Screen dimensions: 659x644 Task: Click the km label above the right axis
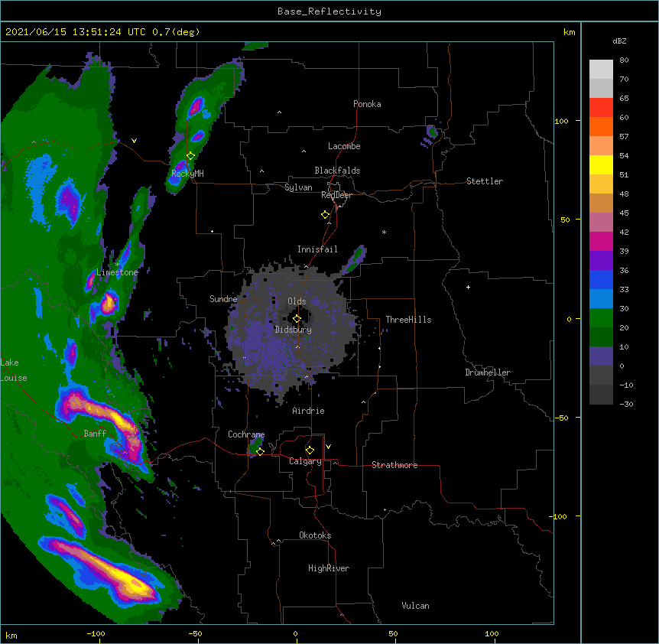(569, 32)
